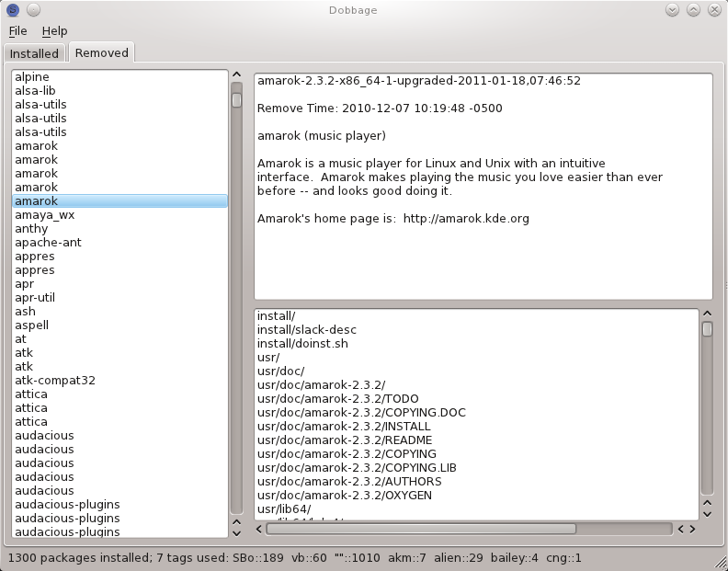The height and width of the screenshot is (571, 728).
Task: Click the cng::1 tag in status bar
Action: [x=563, y=557]
